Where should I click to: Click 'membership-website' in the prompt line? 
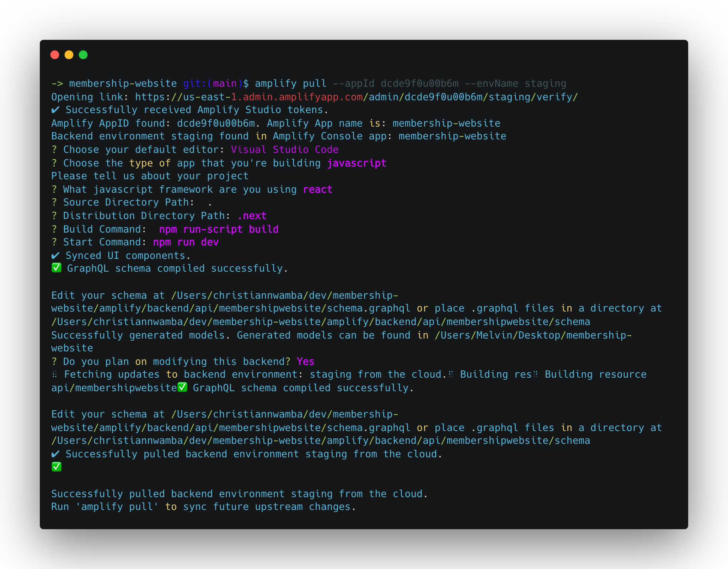click(x=123, y=84)
